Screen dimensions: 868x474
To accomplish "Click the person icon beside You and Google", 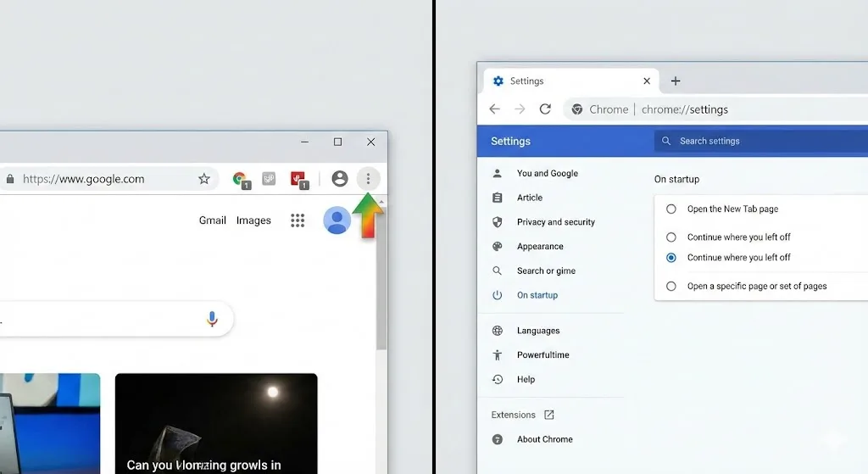I will tap(497, 173).
